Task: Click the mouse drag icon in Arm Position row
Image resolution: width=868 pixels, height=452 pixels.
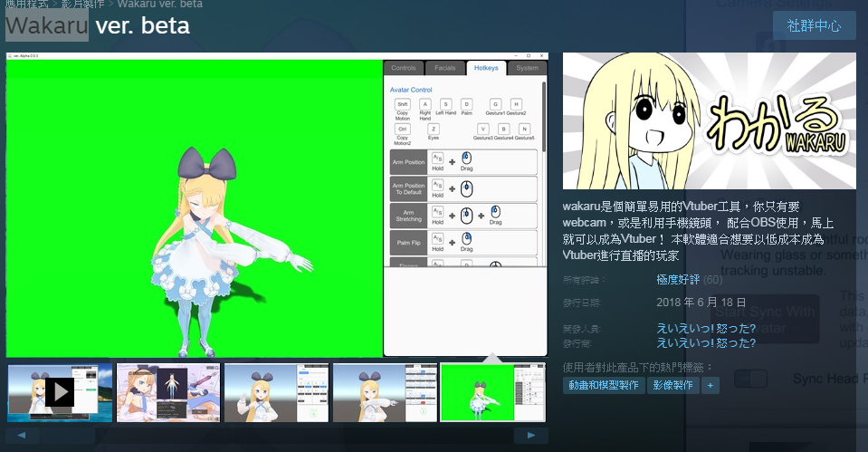Action: click(x=467, y=159)
